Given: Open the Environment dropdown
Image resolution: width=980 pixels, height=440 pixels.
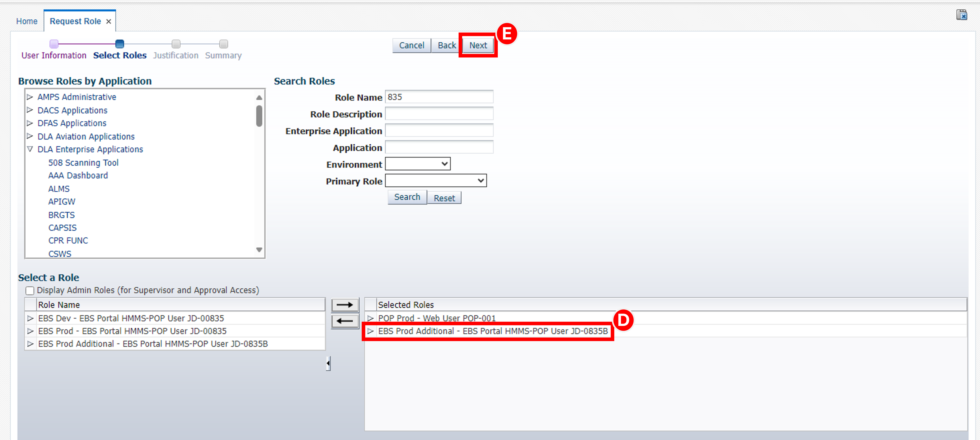Looking at the screenshot, I should (418, 164).
